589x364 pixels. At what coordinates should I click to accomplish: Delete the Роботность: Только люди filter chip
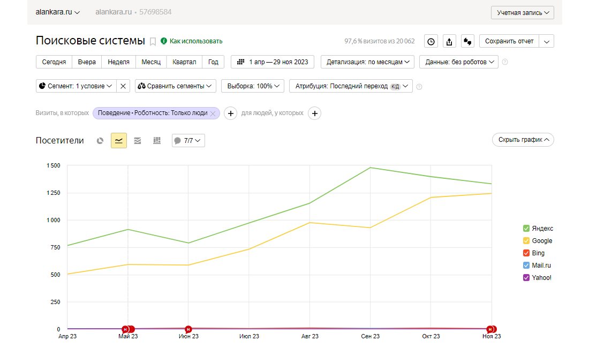click(213, 113)
